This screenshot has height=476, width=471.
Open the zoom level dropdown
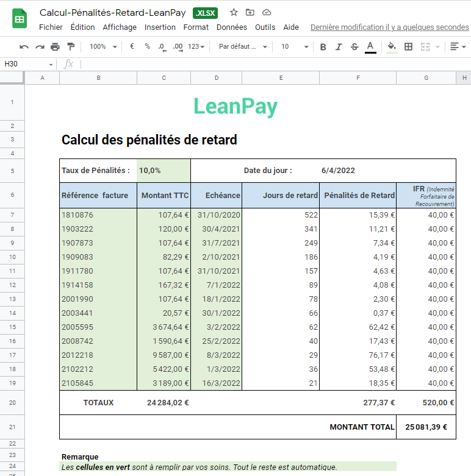[103, 46]
